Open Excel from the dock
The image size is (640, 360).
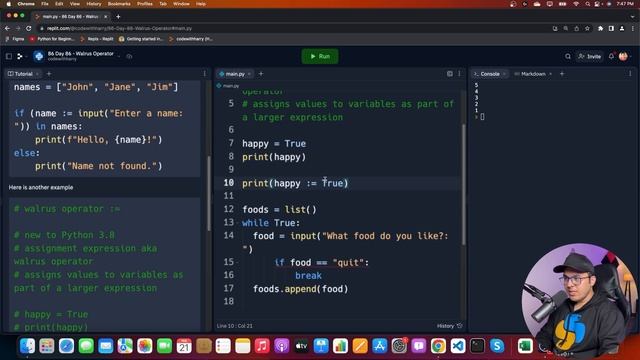pos(525,346)
